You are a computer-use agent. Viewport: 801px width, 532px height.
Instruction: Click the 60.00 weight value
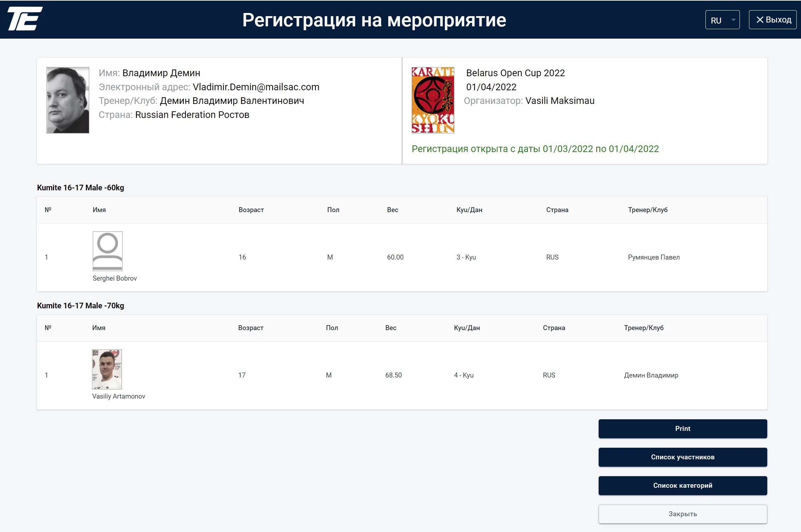(x=395, y=257)
